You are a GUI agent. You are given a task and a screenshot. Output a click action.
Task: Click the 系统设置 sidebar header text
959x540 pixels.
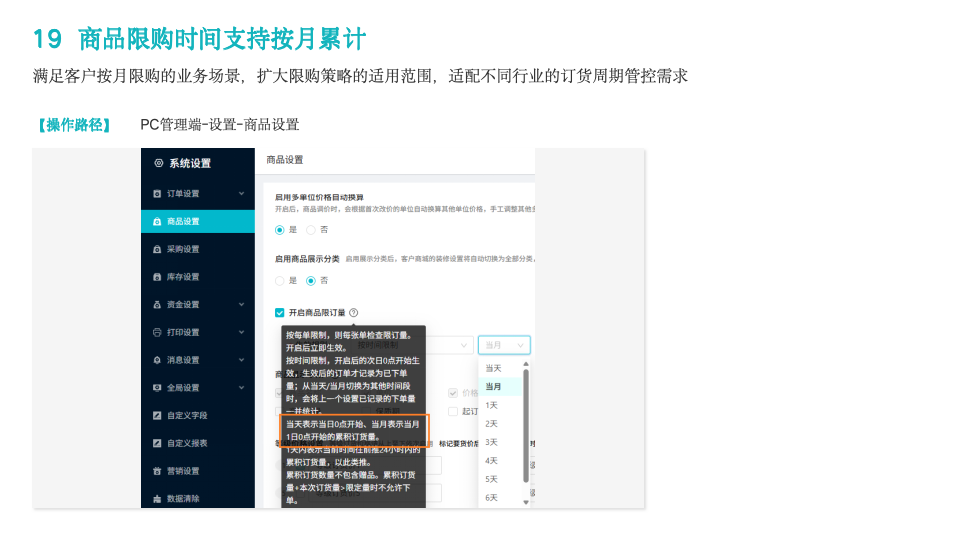pos(190,163)
